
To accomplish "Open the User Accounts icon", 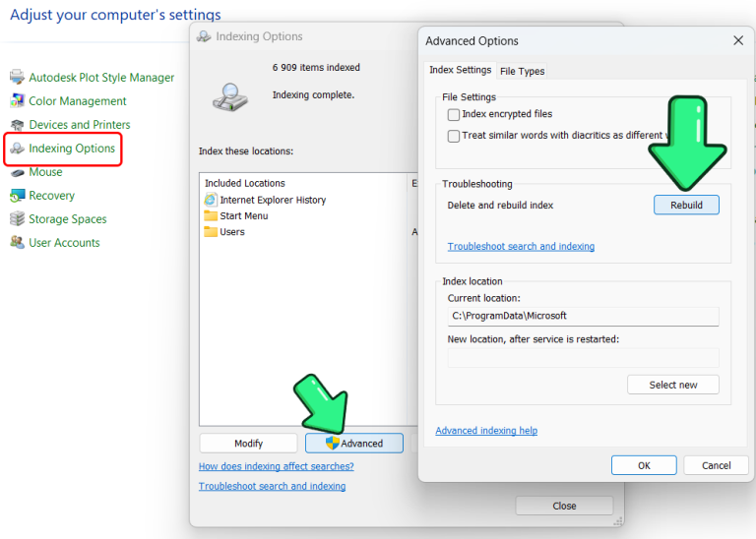I will point(17,243).
